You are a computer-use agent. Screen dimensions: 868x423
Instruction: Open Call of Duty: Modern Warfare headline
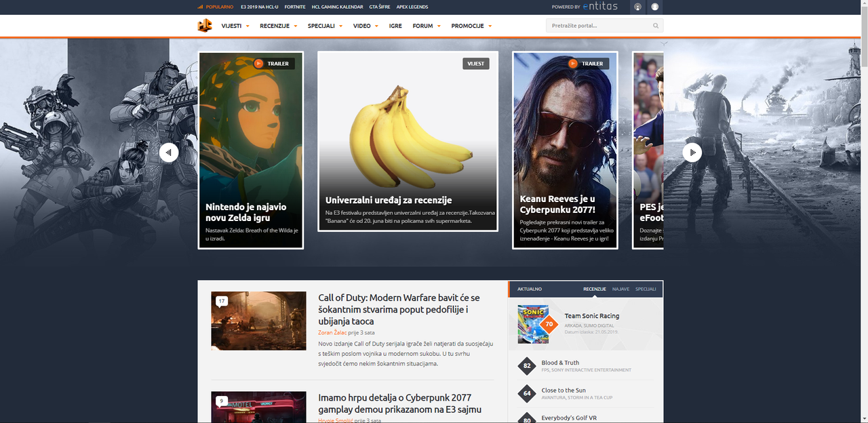click(x=399, y=310)
